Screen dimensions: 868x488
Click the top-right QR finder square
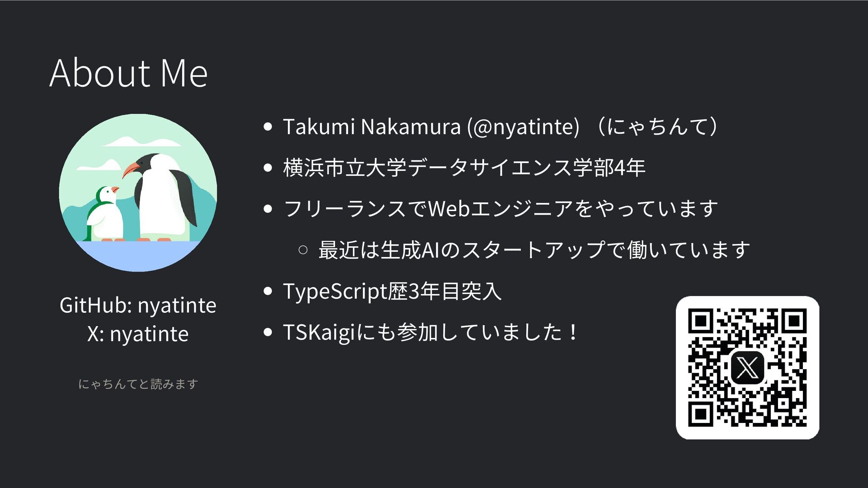[x=794, y=321]
